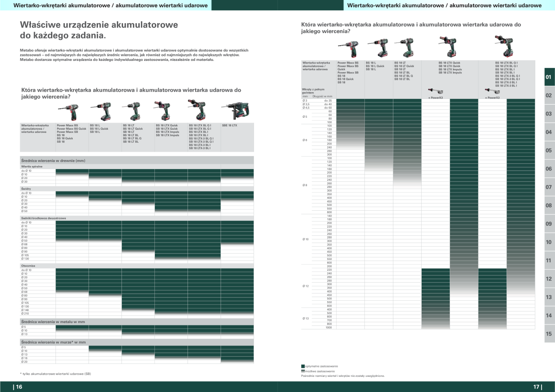This screenshot has height=392, width=555.
Task: Click the BS 18 LTX Quick drill image, page 16
Action: point(162,111)
